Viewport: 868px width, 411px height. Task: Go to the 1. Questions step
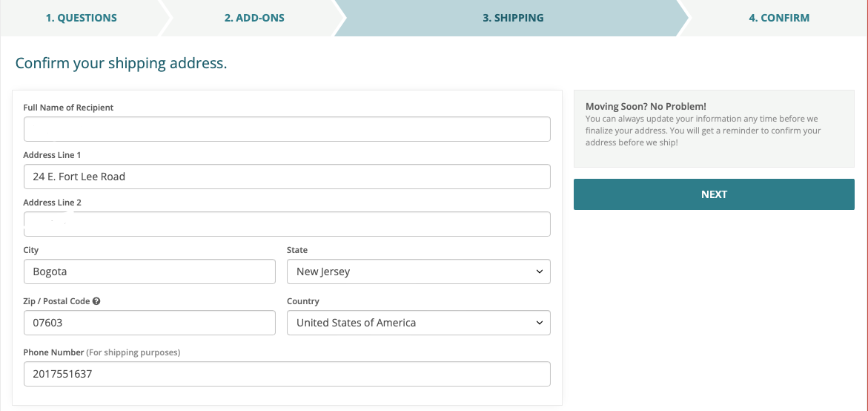[82, 18]
